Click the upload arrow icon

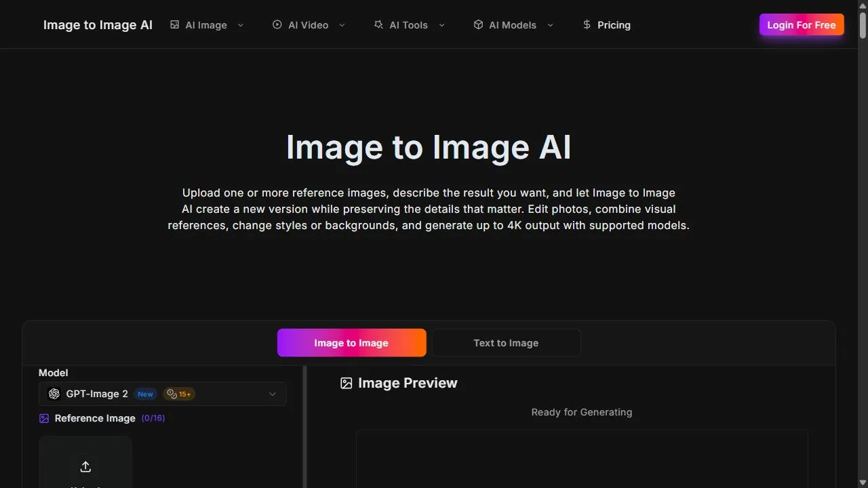85,466
